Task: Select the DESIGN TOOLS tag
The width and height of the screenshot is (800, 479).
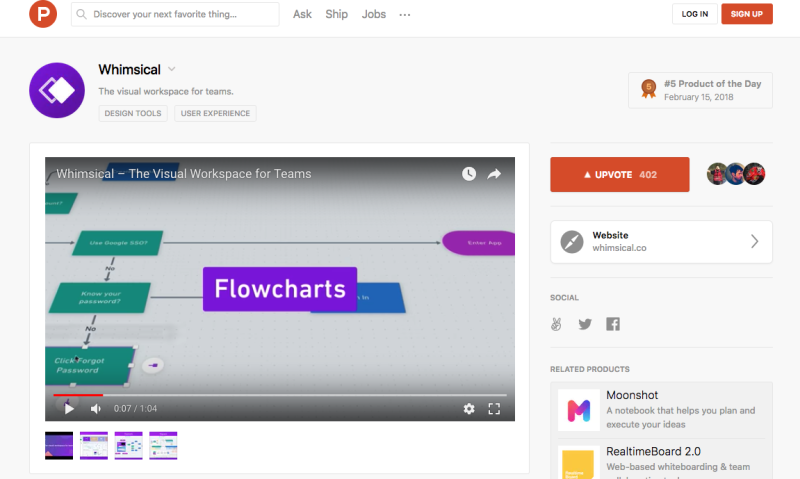Action: point(133,113)
